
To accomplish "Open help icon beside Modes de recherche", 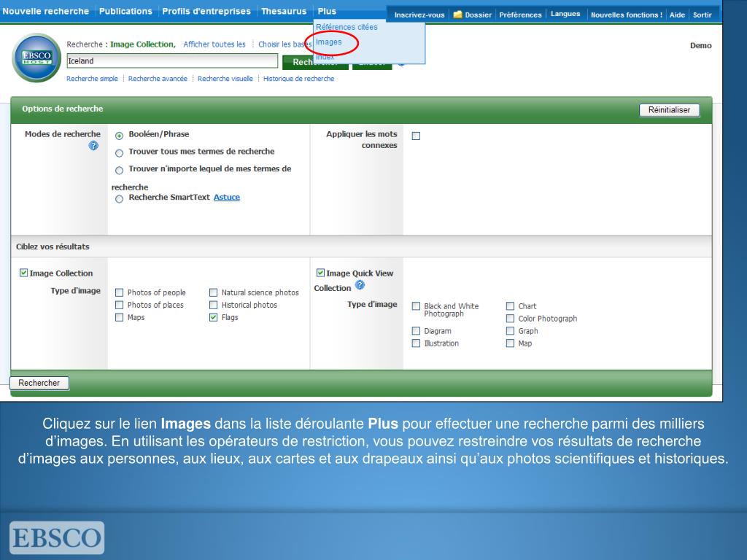I will [x=93, y=146].
